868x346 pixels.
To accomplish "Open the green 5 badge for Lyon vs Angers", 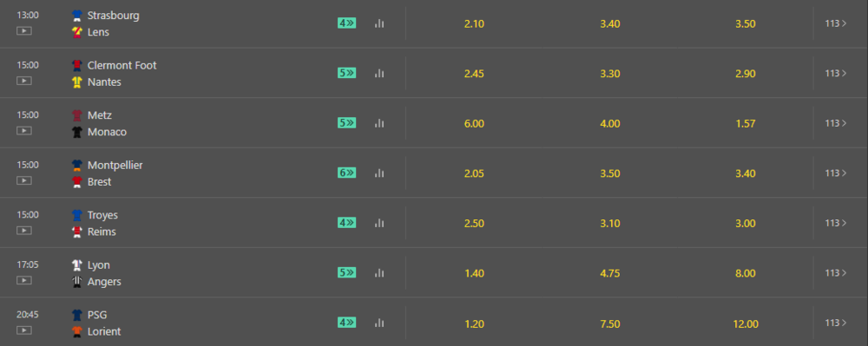I will tap(346, 272).
